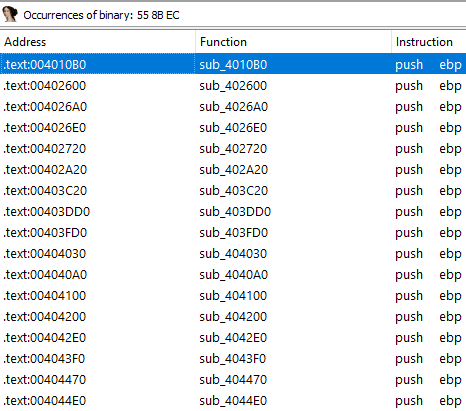Sort by the Address column header
466x411 pixels.
[98, 42]
